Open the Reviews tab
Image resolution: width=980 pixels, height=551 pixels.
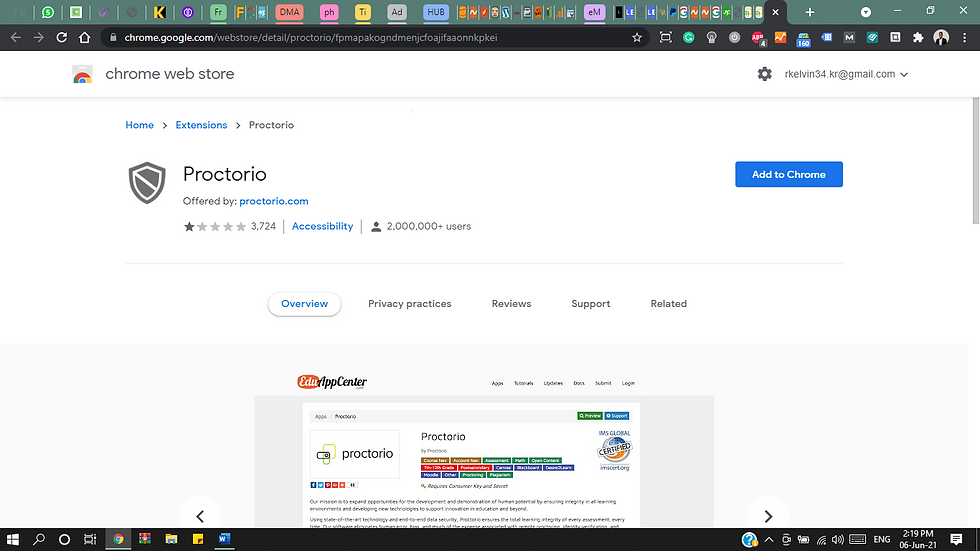click(511, 304)
